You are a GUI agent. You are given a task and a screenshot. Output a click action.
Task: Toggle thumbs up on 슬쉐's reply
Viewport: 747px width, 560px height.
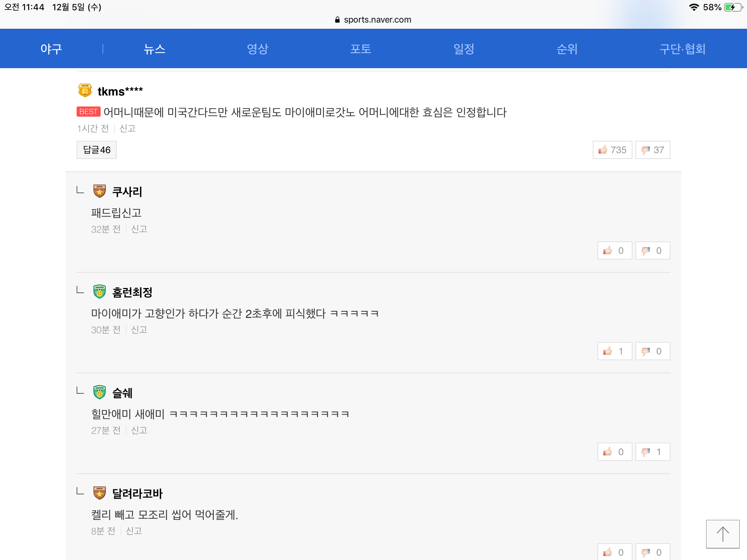[x=615, y=452]
